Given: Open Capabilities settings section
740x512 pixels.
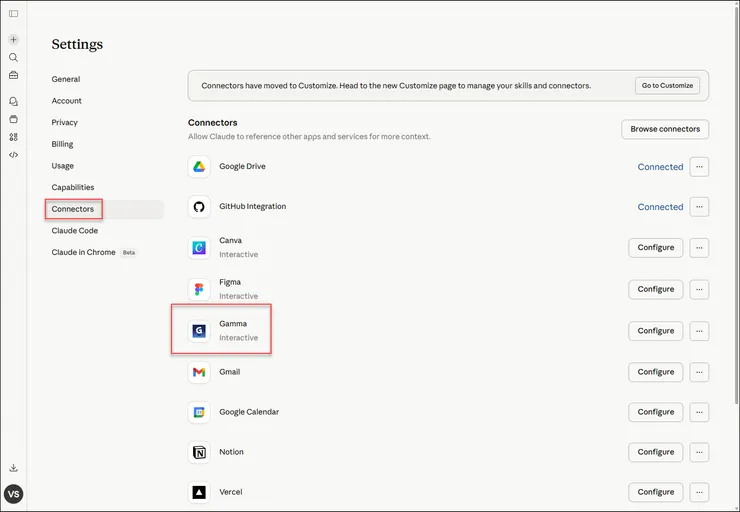Looking at the screenshot, I should click(73, 187).
